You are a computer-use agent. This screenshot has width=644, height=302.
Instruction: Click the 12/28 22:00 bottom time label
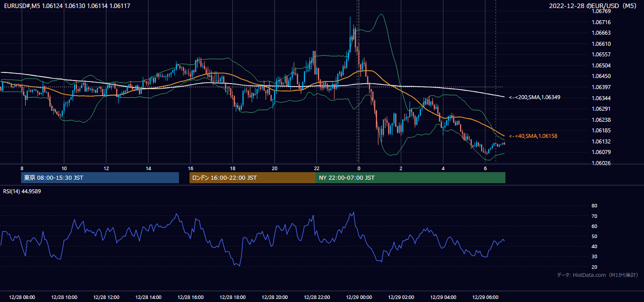coord(316,297)
